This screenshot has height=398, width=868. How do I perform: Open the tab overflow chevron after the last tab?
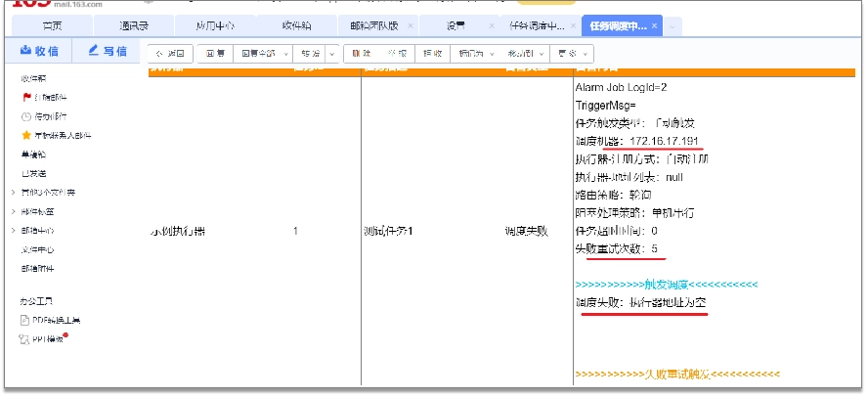[x=673, y=26]
